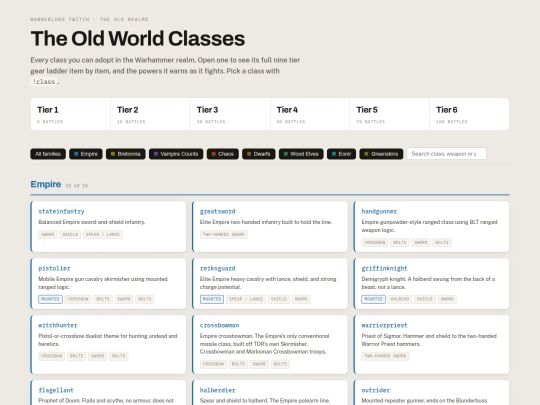Image resolution: width=540 pixels, height=405 pixels.
Task: Click the SWORD tag on handgunner
Action: point(420,242)
